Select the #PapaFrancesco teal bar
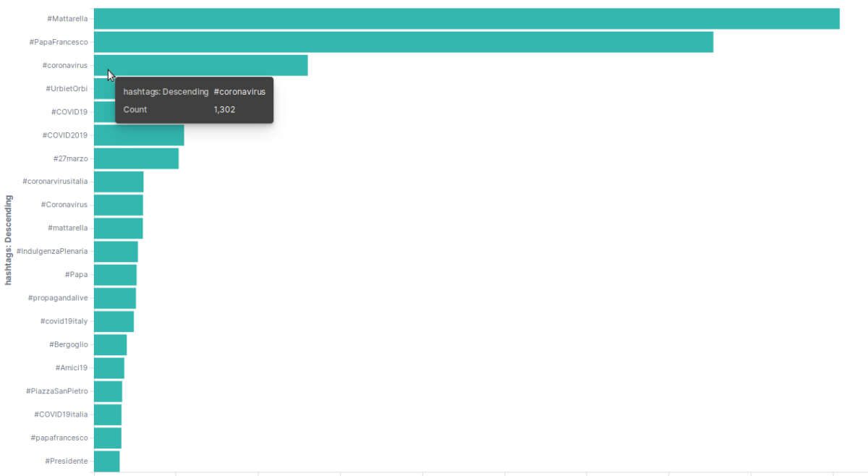The image size is (868, 476). (404, 42)
